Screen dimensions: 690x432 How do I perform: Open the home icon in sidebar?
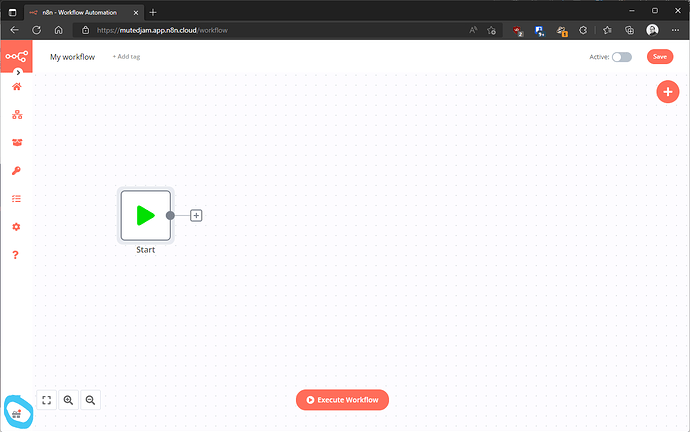click(17, 86)
